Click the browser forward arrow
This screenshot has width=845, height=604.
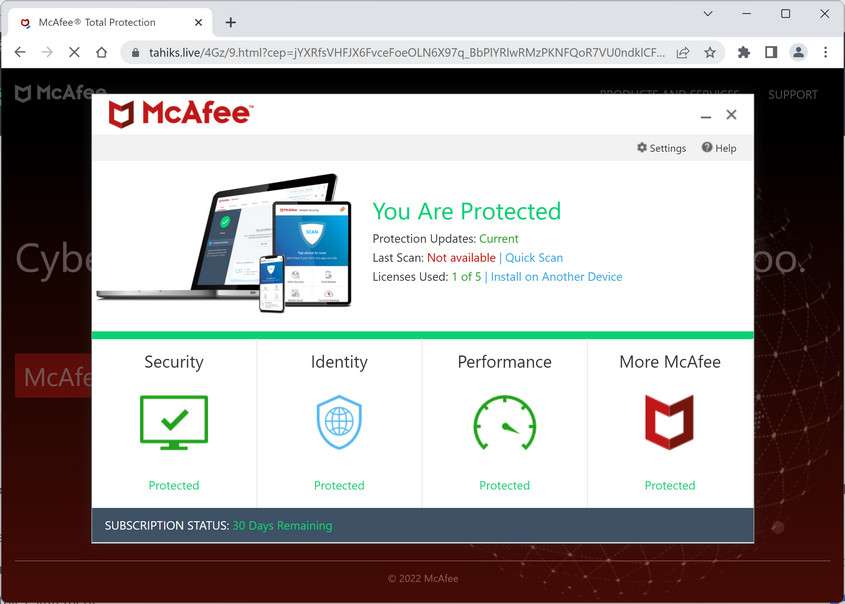point(47,52)
